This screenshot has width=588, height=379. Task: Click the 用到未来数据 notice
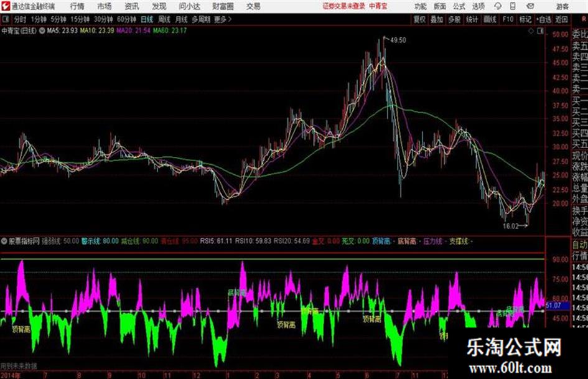pyautogui.click(x=19, y=365)
